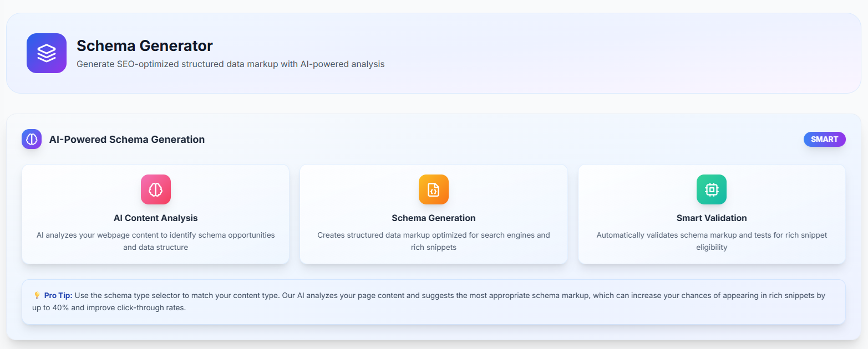The image size is (868, 349).
Task: Click the "AI Content Analysis" card title
Action: [x=156, y=218]
